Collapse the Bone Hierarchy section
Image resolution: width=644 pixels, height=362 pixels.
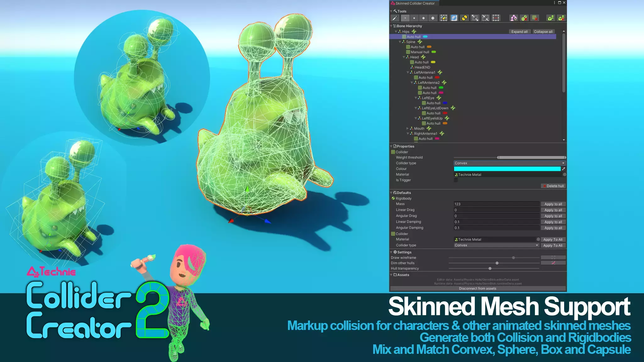(391, 26)
